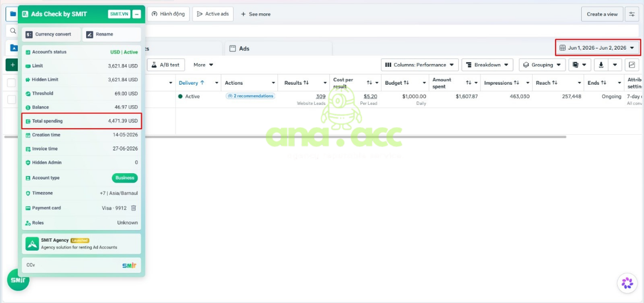The width and height of the screenshot is (644, 303).
Task: Click the round SMIT floating launcher
Action: [x=18, y=280]
